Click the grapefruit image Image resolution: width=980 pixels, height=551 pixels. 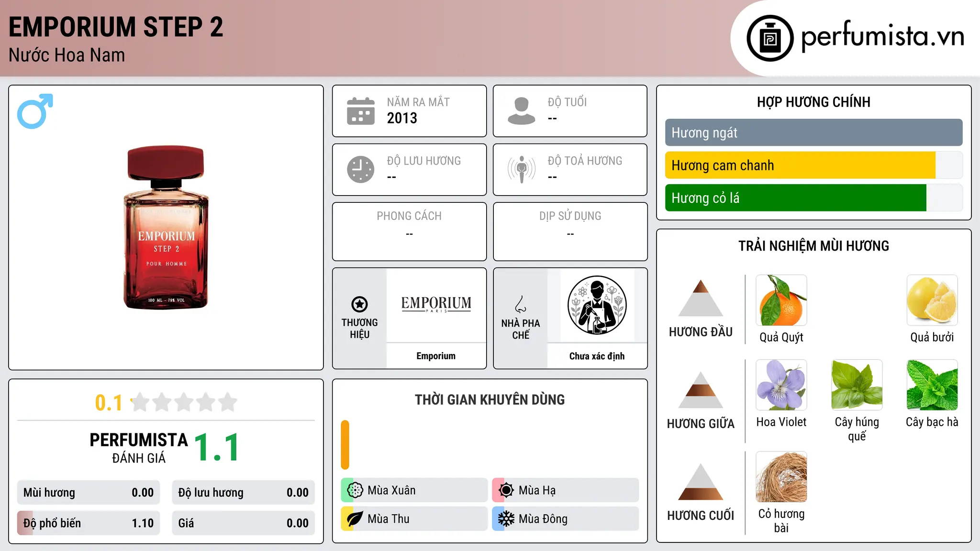[x=932, y=300]
